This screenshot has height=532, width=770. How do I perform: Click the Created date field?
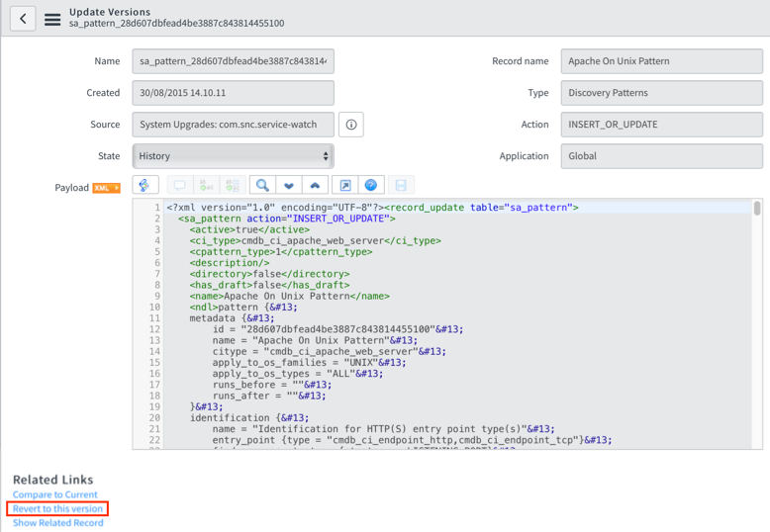pos(234,93)
